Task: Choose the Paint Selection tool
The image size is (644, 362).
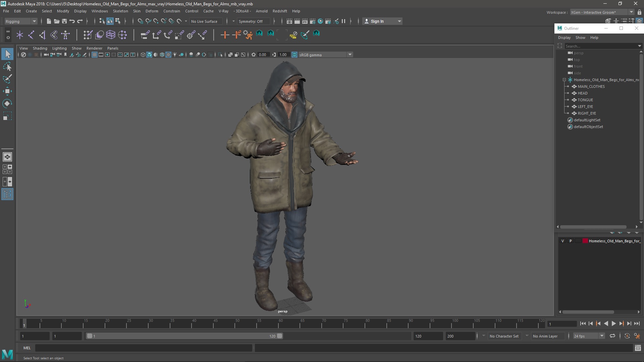Action: [7, 79]
